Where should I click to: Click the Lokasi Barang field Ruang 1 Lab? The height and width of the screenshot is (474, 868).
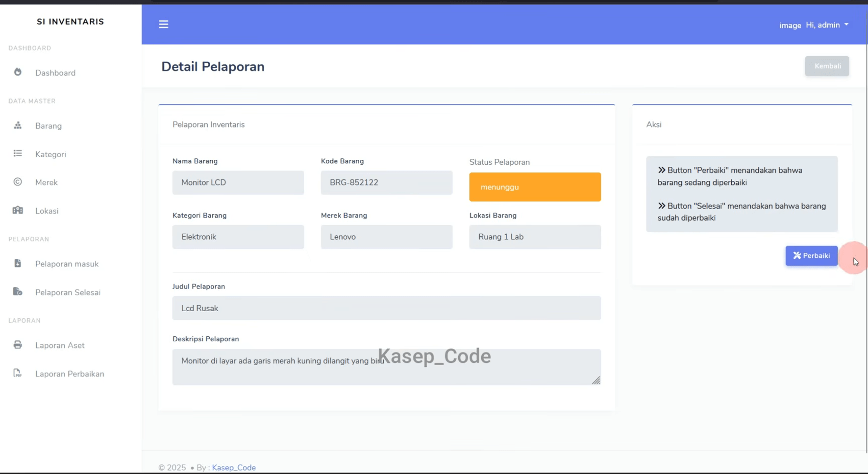point(535,237)
